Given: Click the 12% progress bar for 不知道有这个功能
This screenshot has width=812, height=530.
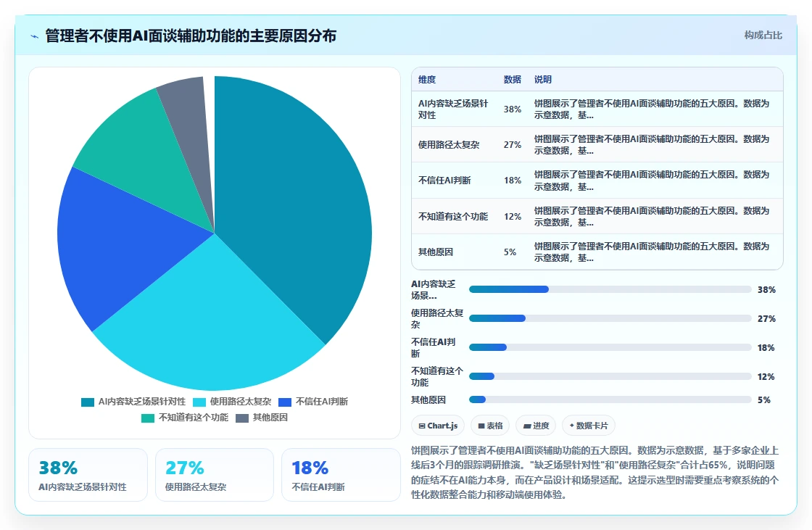Looking at the screenshot, I should [610, 376].
